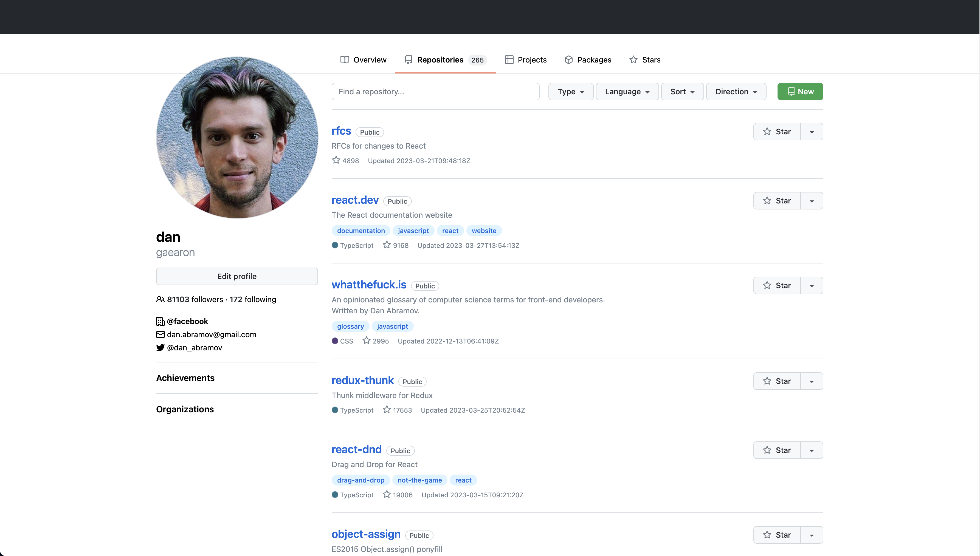Open the @dan_abramov Twitter link
The image size is (980, 556).
click(194, 348)
